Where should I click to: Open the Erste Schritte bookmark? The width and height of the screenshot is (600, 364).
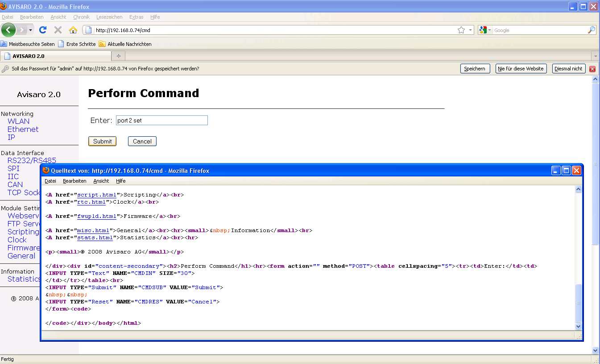click(x=77, y=44)
